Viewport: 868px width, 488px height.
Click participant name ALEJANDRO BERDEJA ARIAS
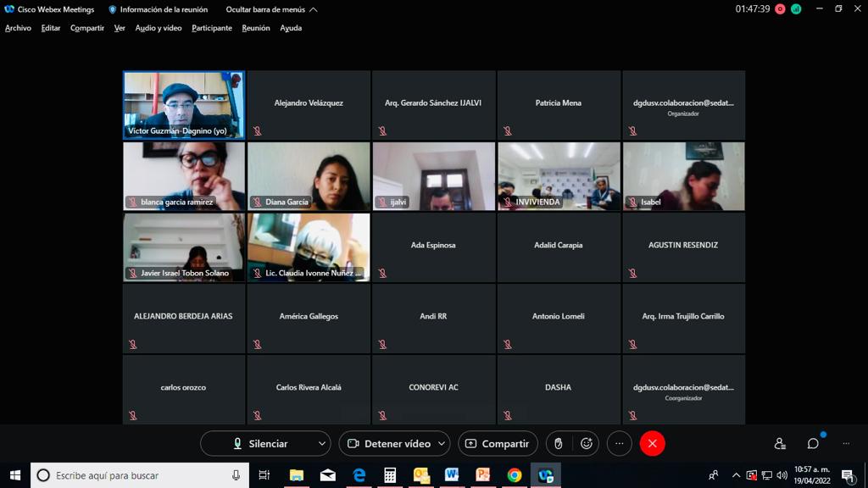click(183, 317)
